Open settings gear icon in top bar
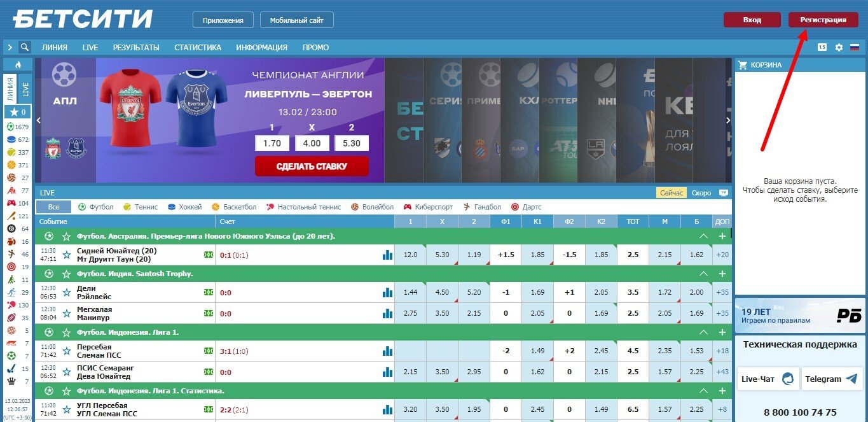This screenshot has width=868, height=422. tap(839, 47)
